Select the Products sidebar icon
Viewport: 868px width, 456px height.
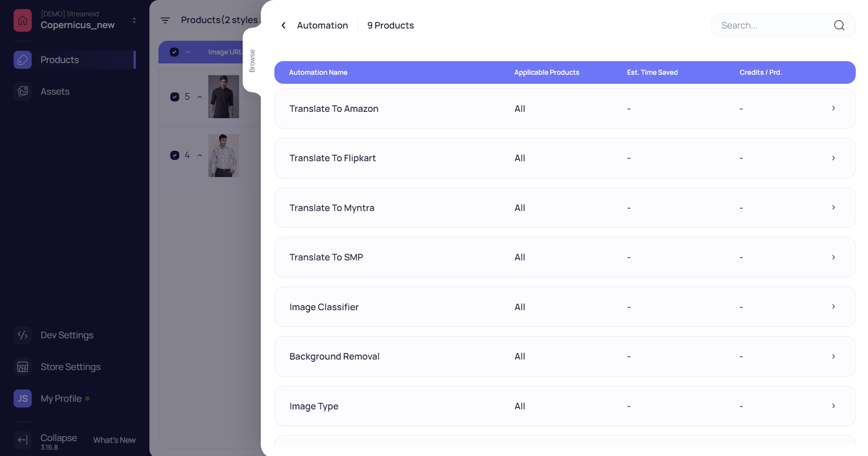pyautogui.click(x=22, y=59)
